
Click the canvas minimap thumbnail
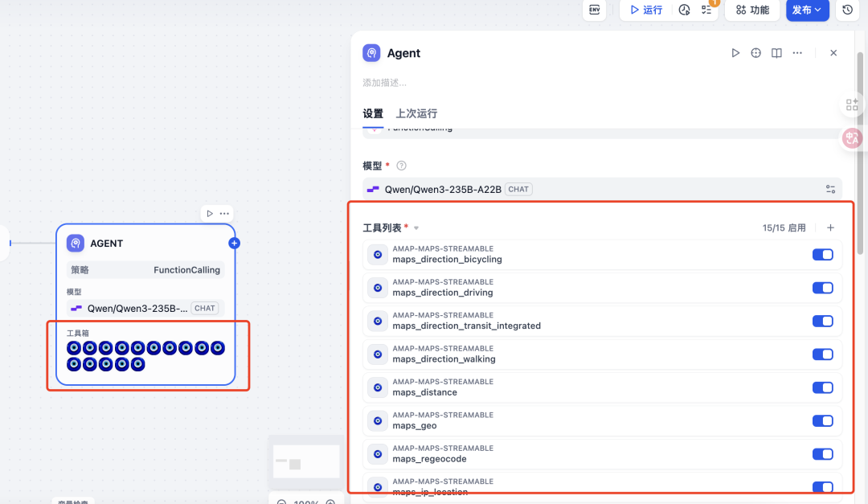[306, 461]
